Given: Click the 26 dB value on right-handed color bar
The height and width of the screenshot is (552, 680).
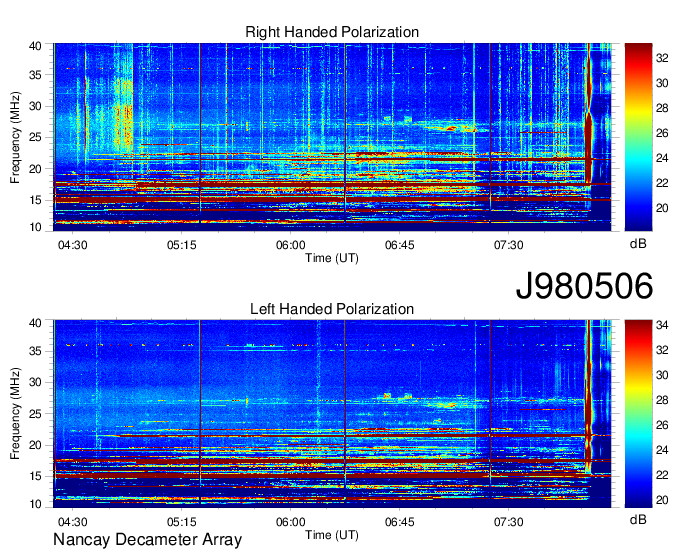Looking at the screenshot, I should click(x=662, y=133).
